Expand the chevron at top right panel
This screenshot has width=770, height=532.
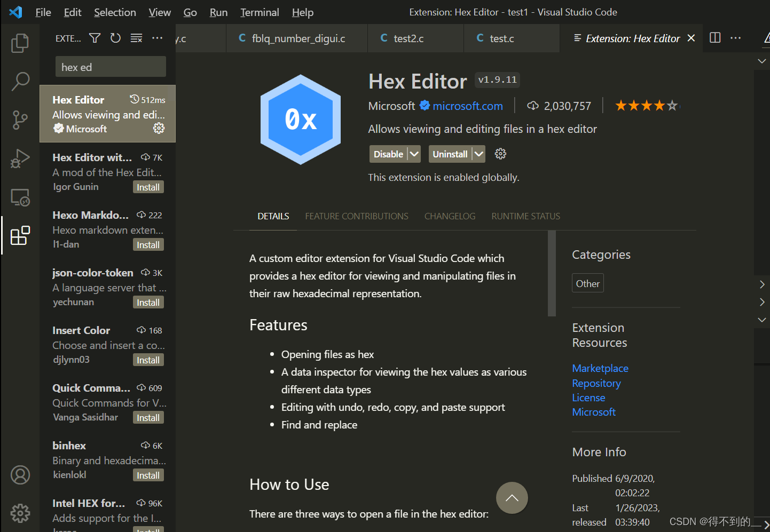[x=762, y=61]
